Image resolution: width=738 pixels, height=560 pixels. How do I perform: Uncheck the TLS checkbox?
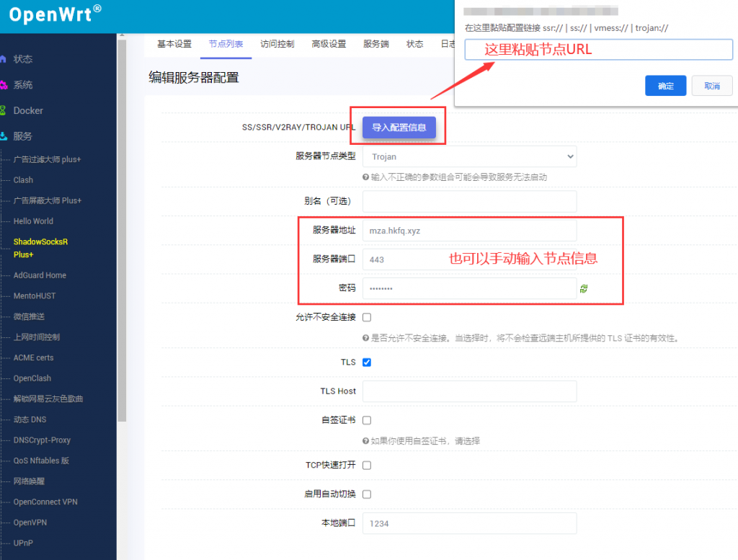367,362
